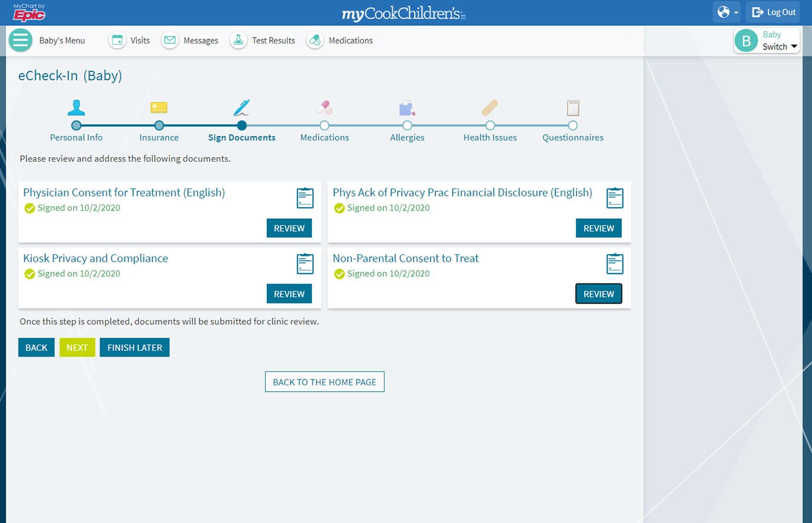The image size is (812, 523).
Task: Select the Allergies step marker
Action: click(407, 125)
